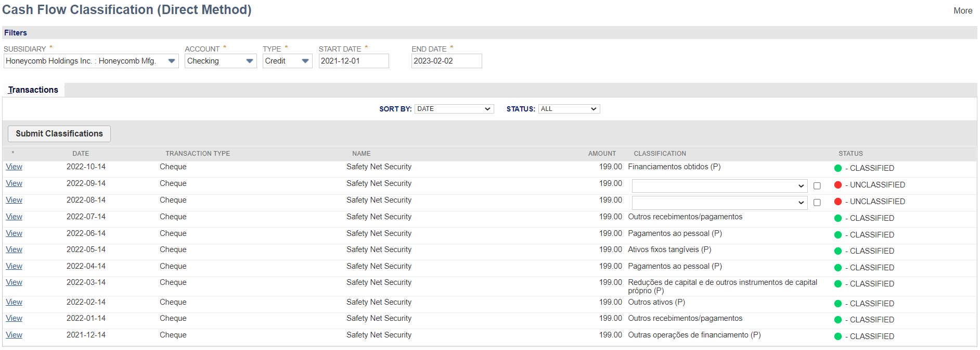The height and width of the screenshot is (350, 980).
Task: Open the More menu
Action: click(962, 10)
